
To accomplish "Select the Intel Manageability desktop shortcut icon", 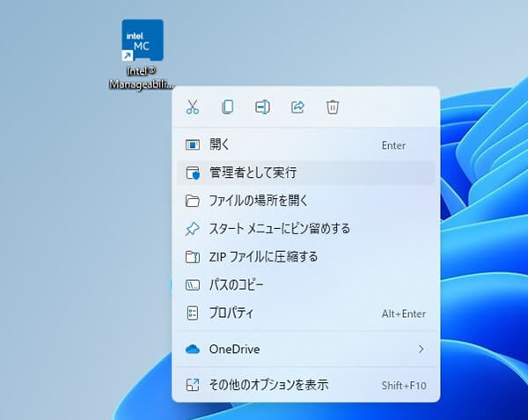I will (143, 41).
